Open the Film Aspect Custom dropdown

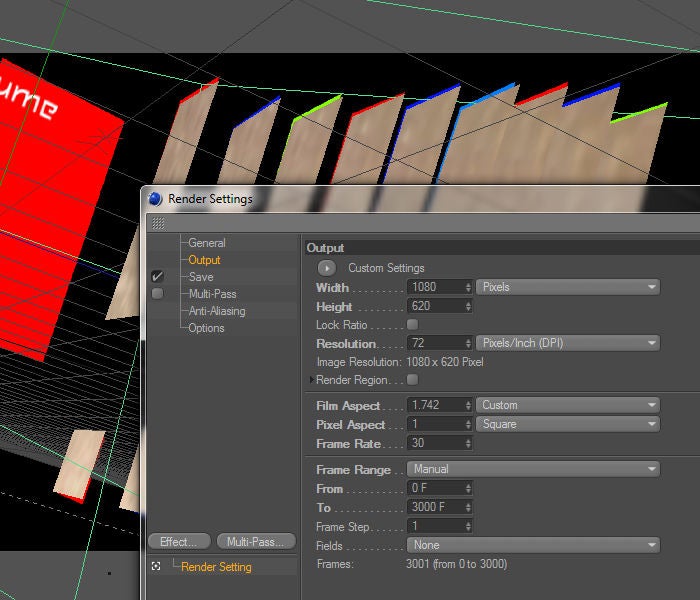567,405
